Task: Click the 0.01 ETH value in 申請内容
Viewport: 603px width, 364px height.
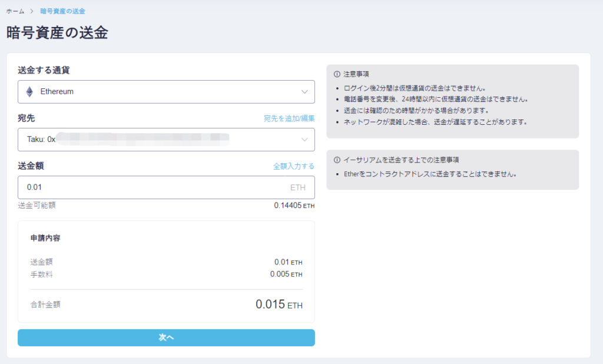Action: pos(289,262)
